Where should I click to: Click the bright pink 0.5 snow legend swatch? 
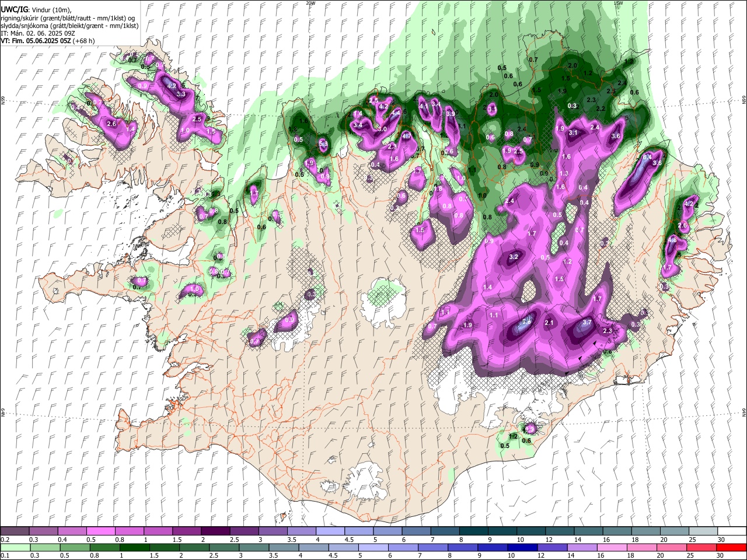(100, 531)
